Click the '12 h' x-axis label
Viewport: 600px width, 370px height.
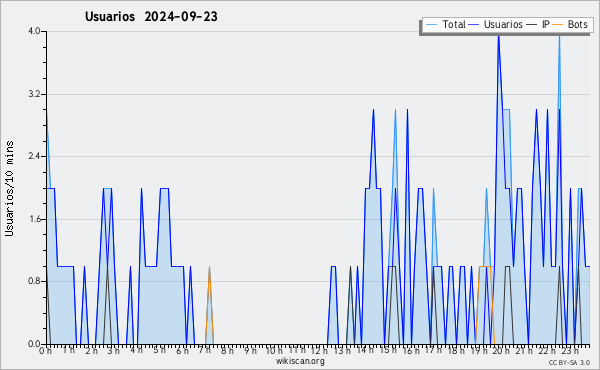point(319,350)
